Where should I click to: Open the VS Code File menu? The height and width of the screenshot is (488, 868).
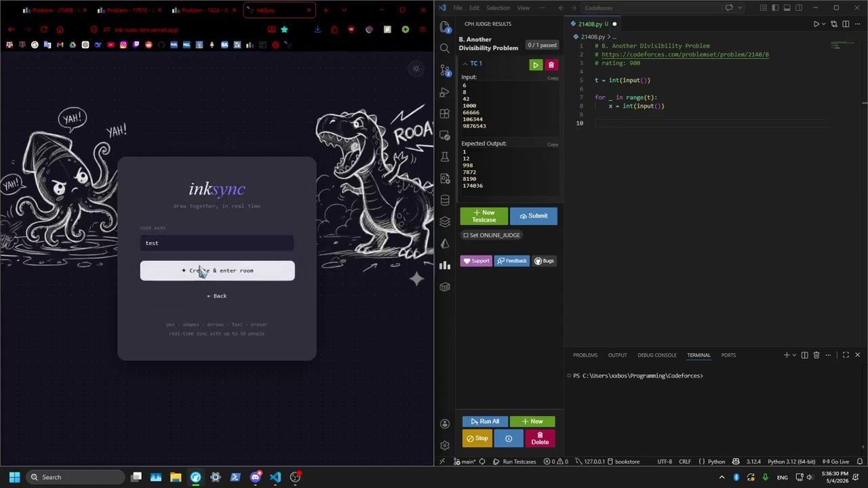point(458,8)
